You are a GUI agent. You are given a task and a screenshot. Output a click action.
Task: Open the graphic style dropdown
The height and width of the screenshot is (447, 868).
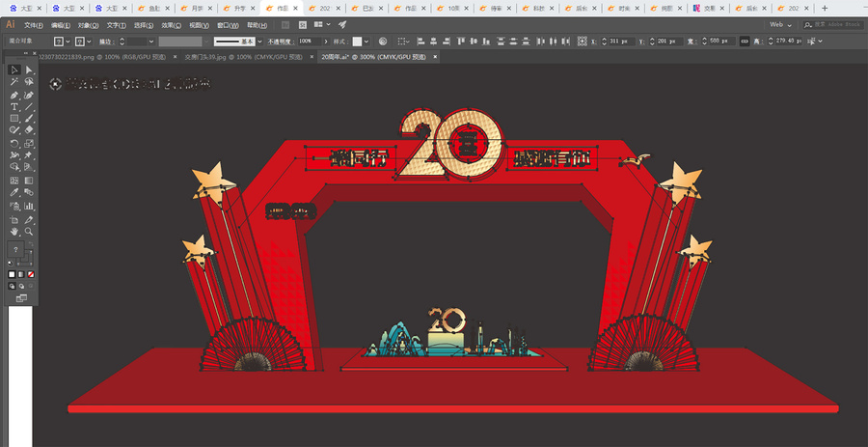[366, 42]
